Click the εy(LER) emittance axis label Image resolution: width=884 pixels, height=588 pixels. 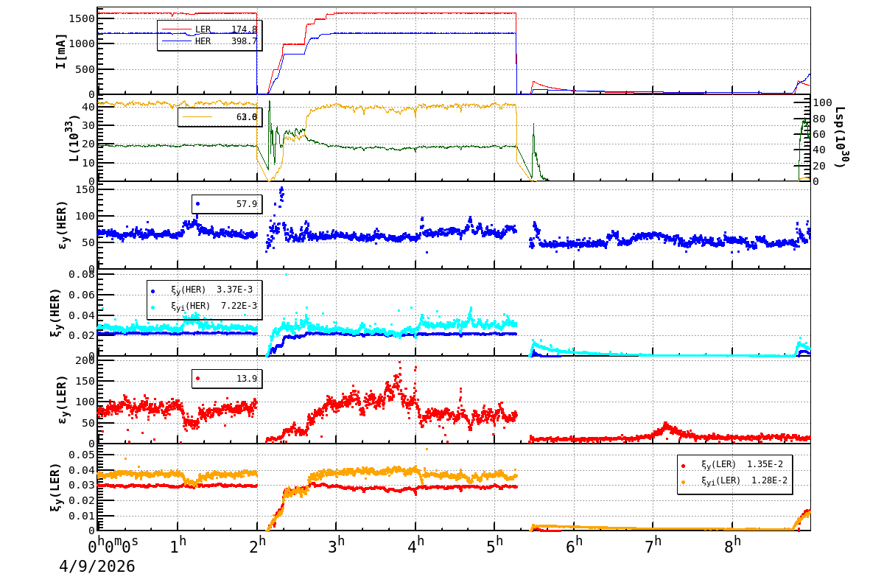tap(63, 399)
